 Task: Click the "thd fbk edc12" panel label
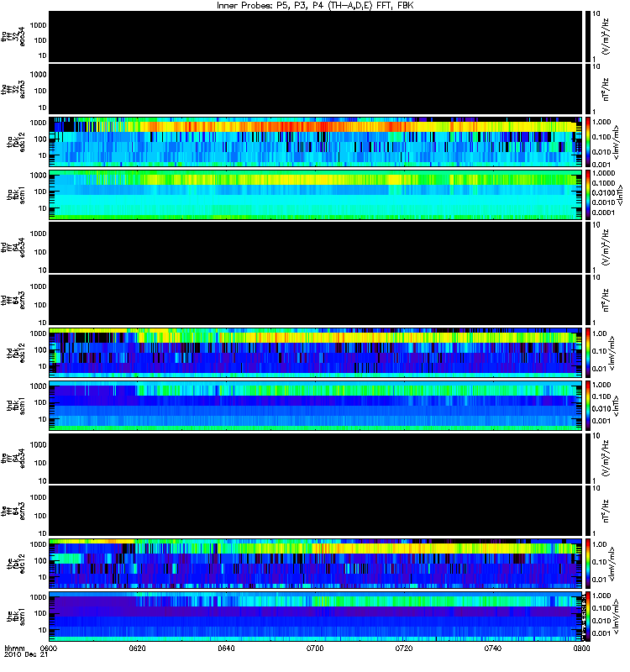click(16, 353)
